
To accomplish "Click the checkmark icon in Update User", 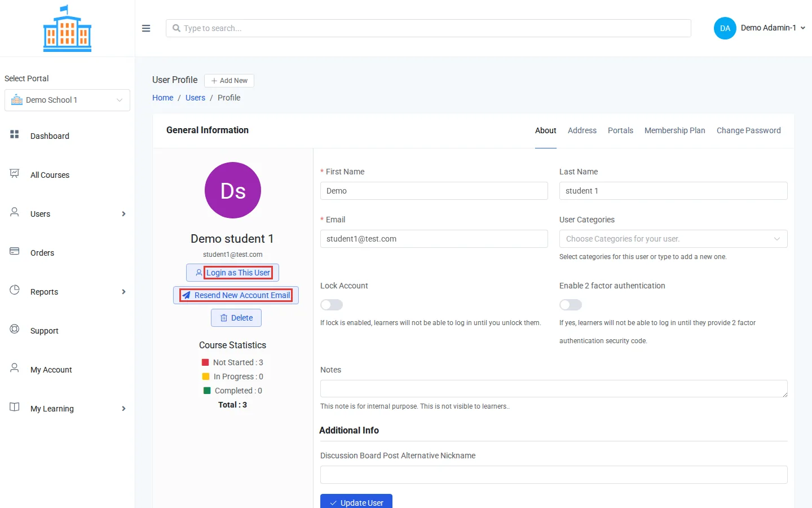I will pyautogui.click(x=333, y=503).
